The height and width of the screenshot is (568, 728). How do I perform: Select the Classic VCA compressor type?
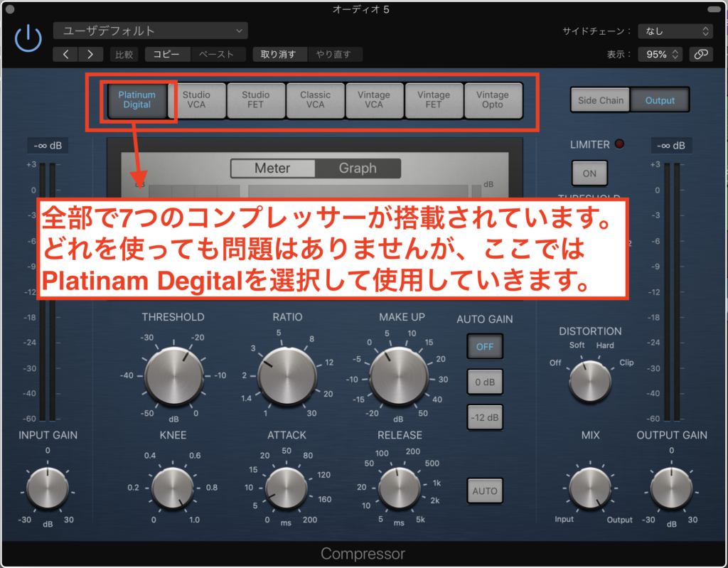315,100
